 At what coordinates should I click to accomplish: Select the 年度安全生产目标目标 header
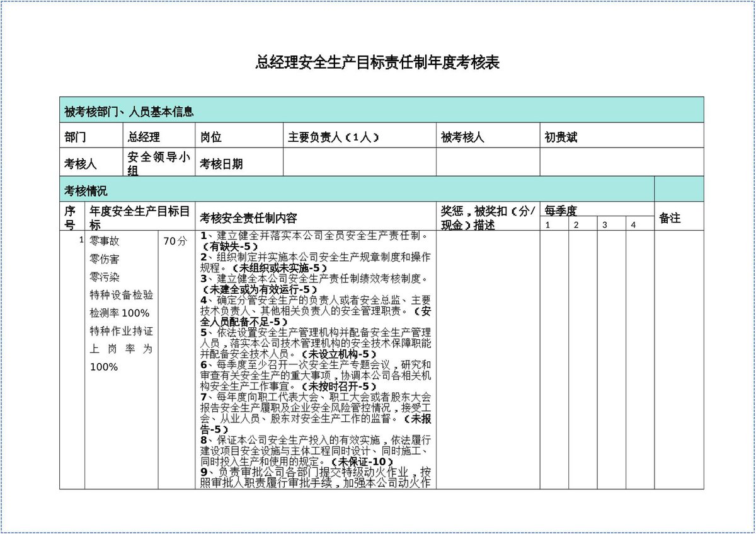[140, 217]
